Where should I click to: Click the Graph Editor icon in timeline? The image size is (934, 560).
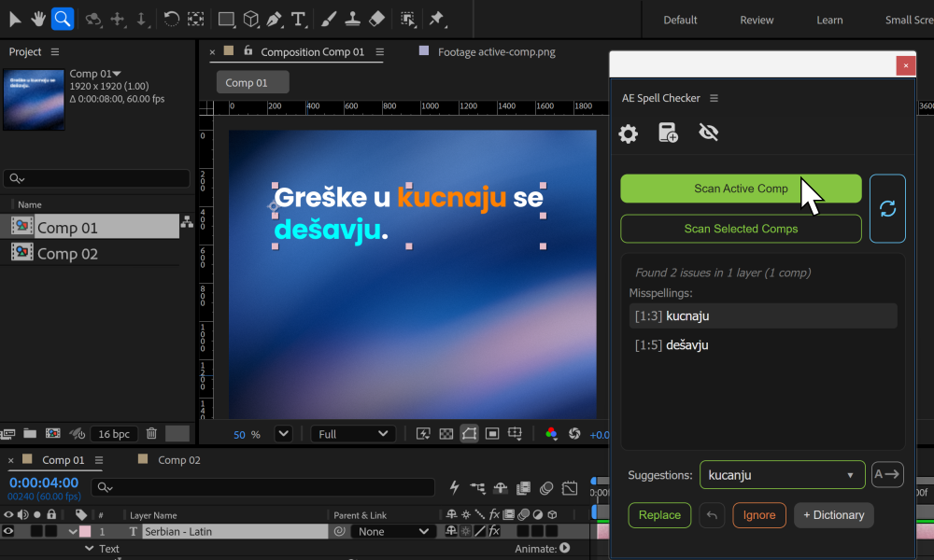570,488
